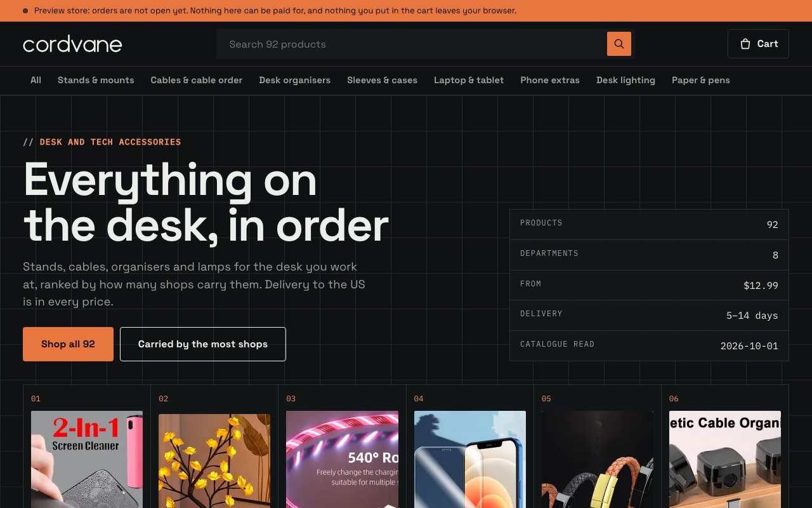This screenshot has height=508, width=812.
Task: Click Carried by the most shops button
Action: point(203,344)
